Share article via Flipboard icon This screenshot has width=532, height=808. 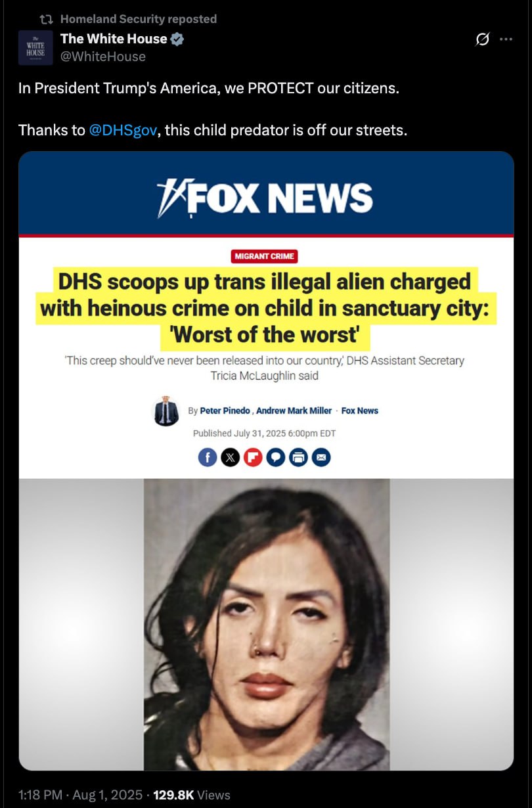point(253,457)
